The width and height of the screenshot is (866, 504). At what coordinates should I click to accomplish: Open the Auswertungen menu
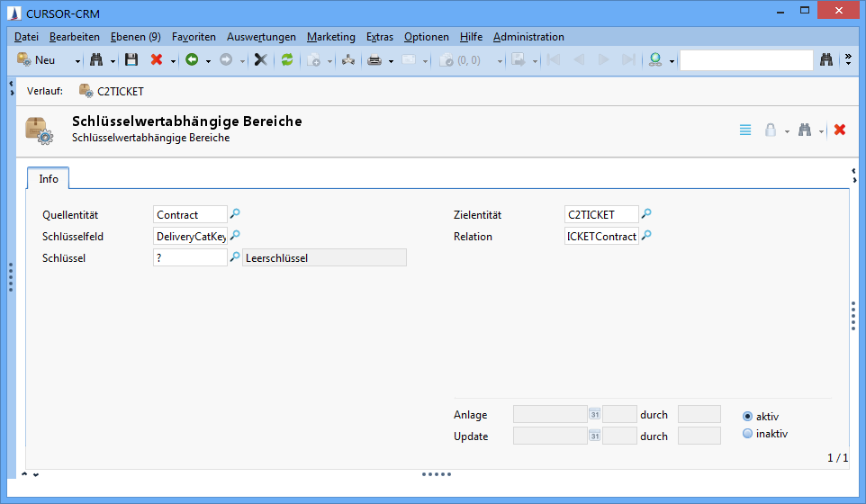(261, 37)
